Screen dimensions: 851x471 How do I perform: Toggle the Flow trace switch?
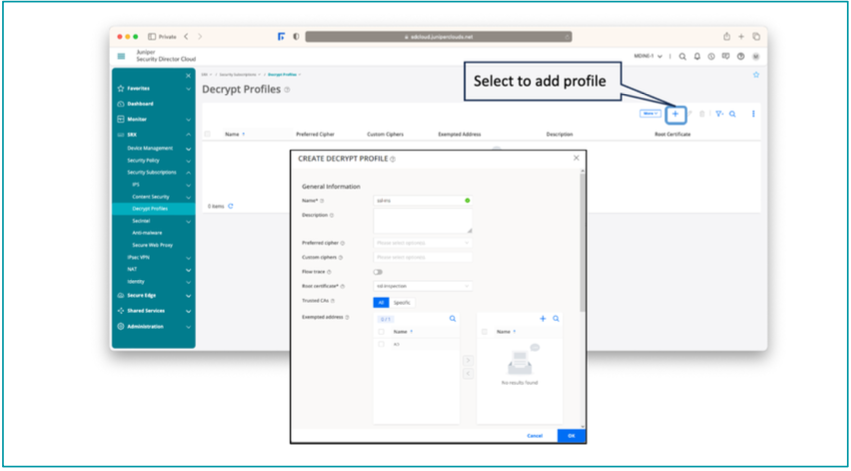[x=379, y=271]
